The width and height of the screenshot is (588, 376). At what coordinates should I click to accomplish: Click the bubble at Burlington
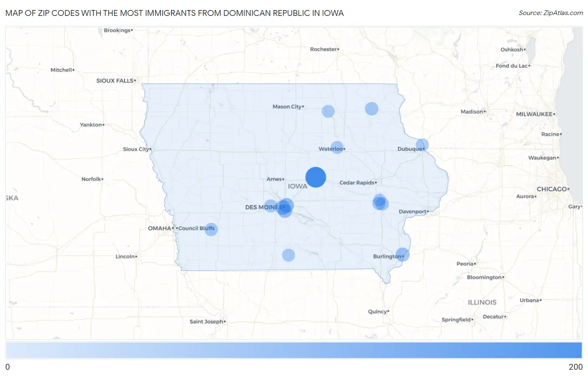[402, 254]
